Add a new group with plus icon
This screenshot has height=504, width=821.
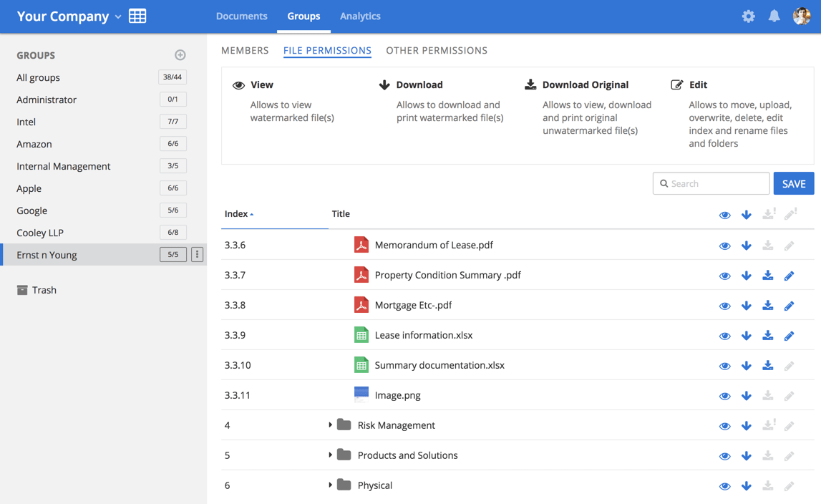pos(180,55)
